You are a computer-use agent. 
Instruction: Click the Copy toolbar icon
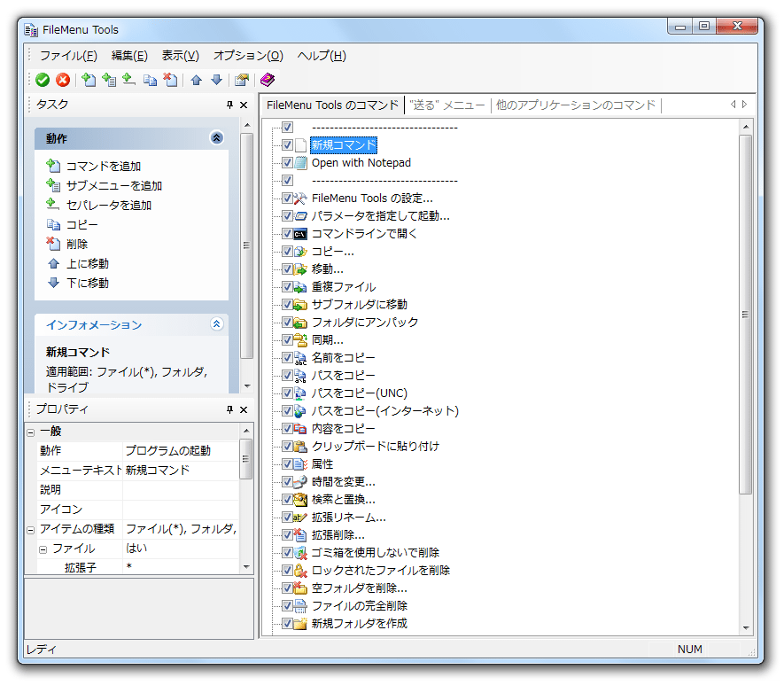[150, 80]
